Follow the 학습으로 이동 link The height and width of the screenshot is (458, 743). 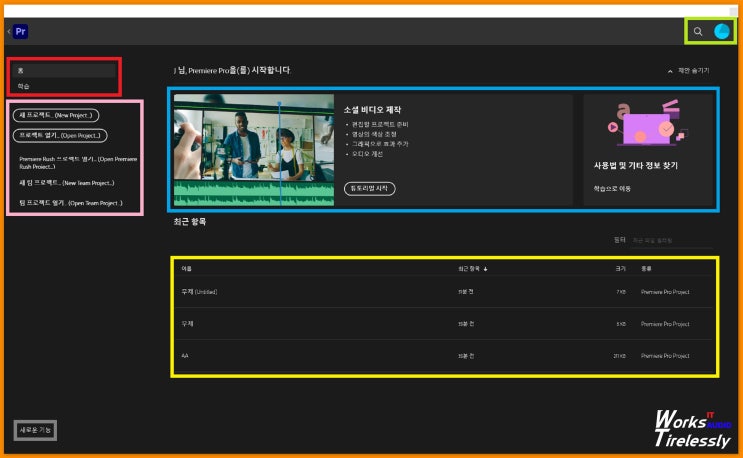coord(612,189)
